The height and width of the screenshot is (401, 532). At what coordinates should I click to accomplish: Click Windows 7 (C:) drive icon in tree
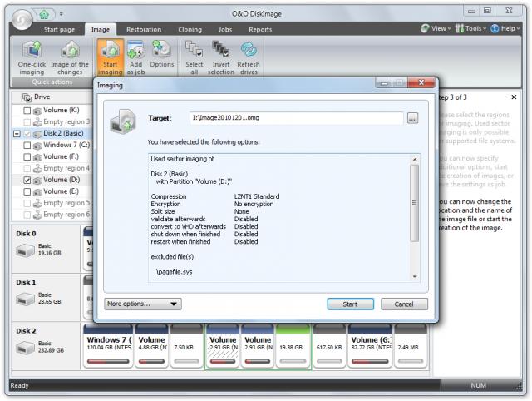point(37,146)
